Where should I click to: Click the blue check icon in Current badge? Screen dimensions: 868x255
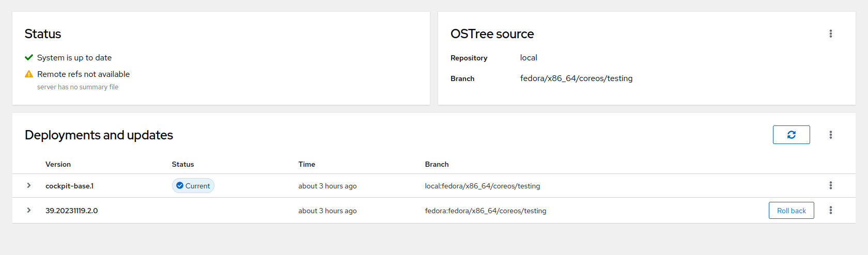pyautogui.click(x=180, y=186)
